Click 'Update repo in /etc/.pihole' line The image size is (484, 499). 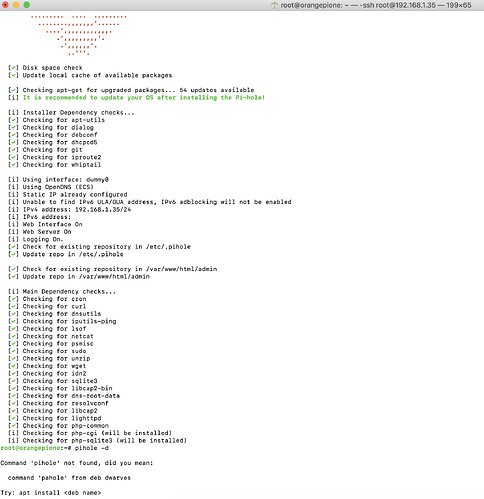tap(66, 254)
